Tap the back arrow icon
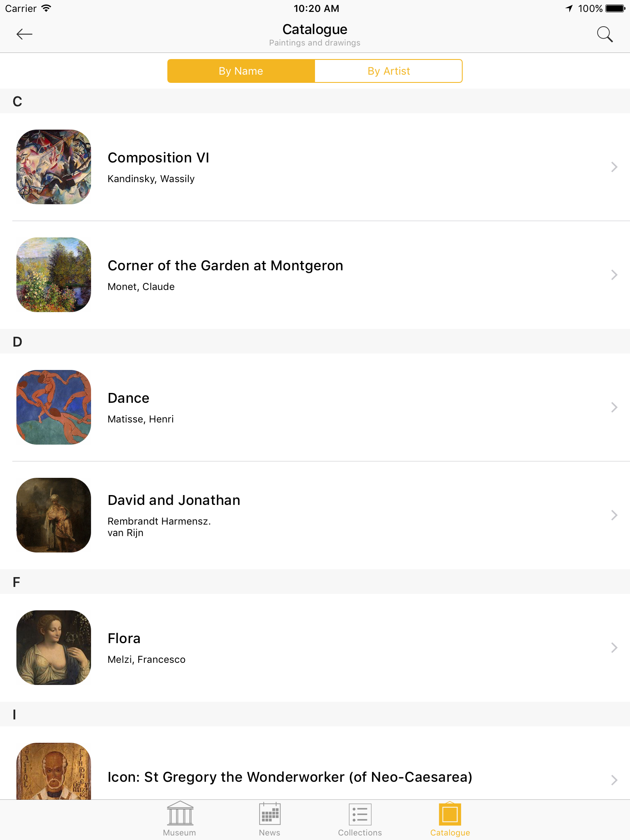Screen dimensions: 630x840 click(24, 34)
